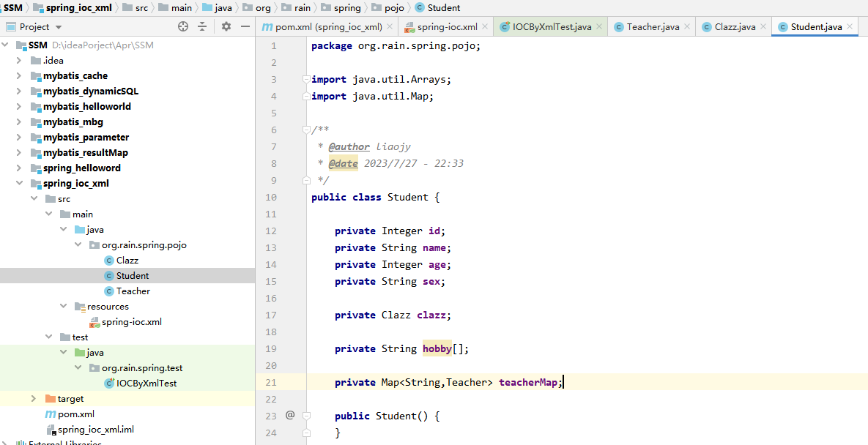The height and width of the screenshot is (445, 868).
Task: Click the @ gutter icon on line 23
Action: pyautogui.click(x=289, y=415)
